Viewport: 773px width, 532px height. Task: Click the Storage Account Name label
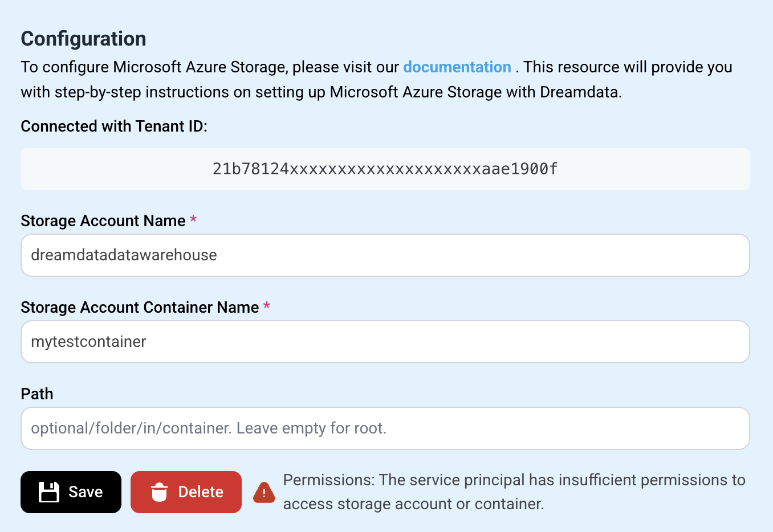[x=103, y=221]
